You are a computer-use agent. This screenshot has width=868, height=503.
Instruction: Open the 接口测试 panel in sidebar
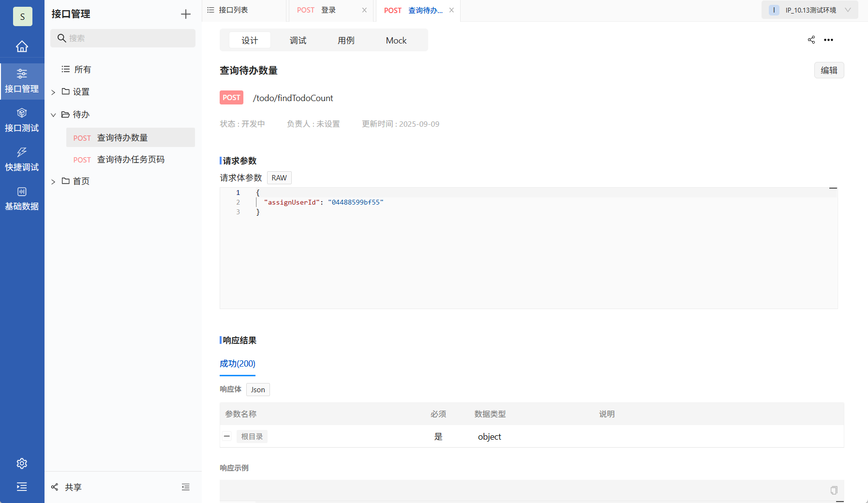click(x=22, y=119)
